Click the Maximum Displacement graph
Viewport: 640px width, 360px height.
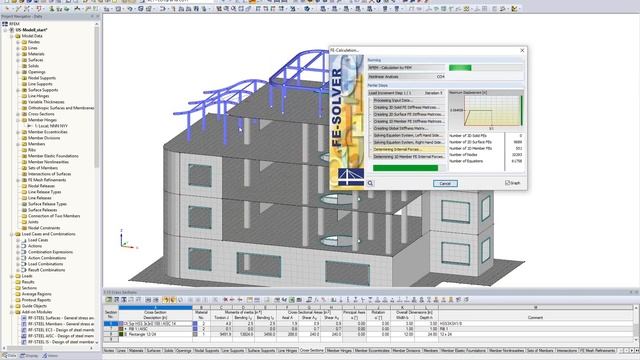[x=485, y=111]
